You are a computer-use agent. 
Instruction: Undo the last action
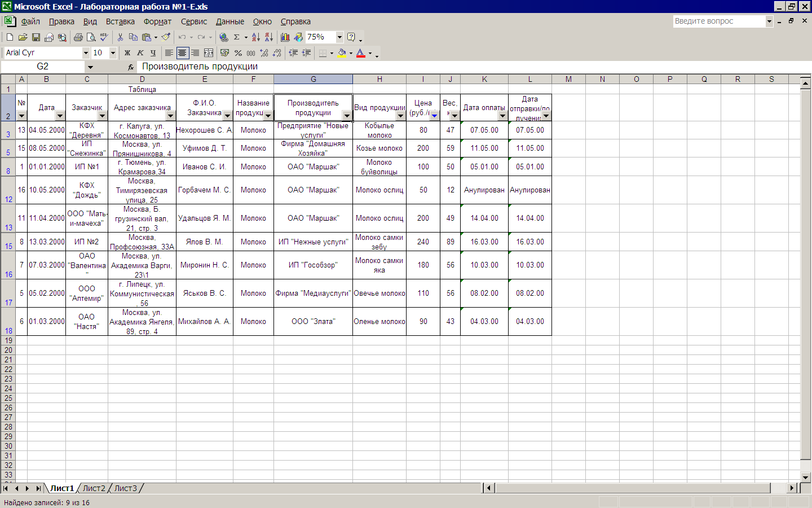click(x=182, y=37)
